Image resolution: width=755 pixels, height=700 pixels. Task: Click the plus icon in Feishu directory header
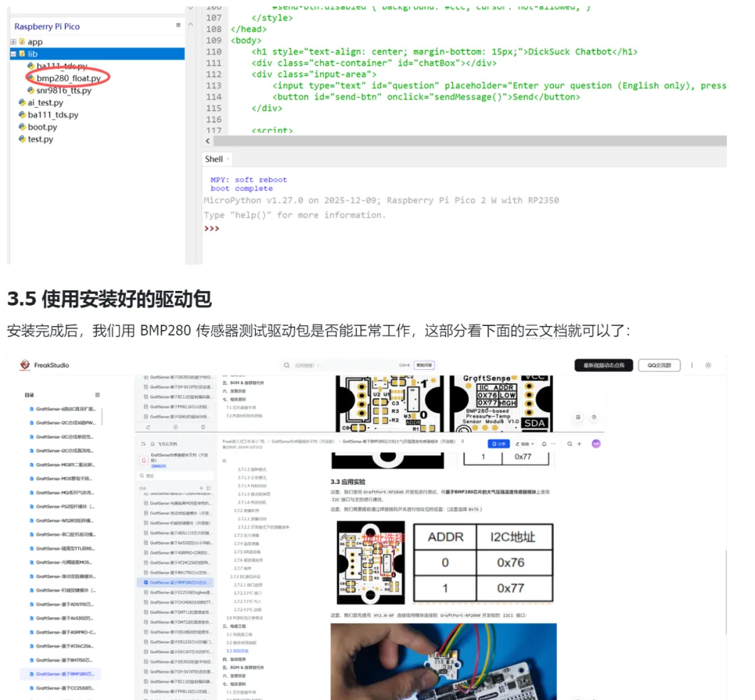201,488
